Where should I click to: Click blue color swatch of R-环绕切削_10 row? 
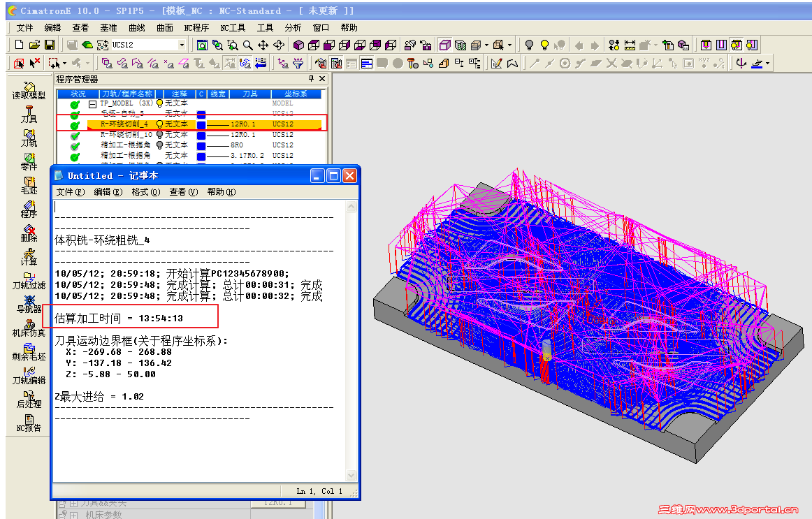[x=201, y=135]
